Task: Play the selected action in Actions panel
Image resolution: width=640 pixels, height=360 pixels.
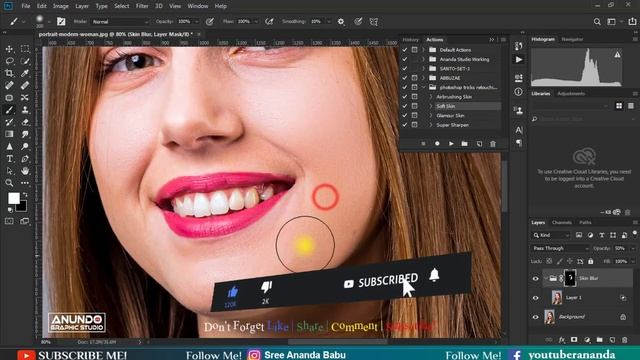Action: coord(451,144)
